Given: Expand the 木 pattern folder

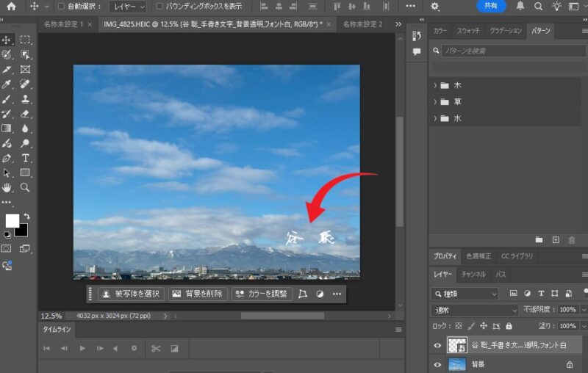Looking at the screenshot, I should (435, 85).
